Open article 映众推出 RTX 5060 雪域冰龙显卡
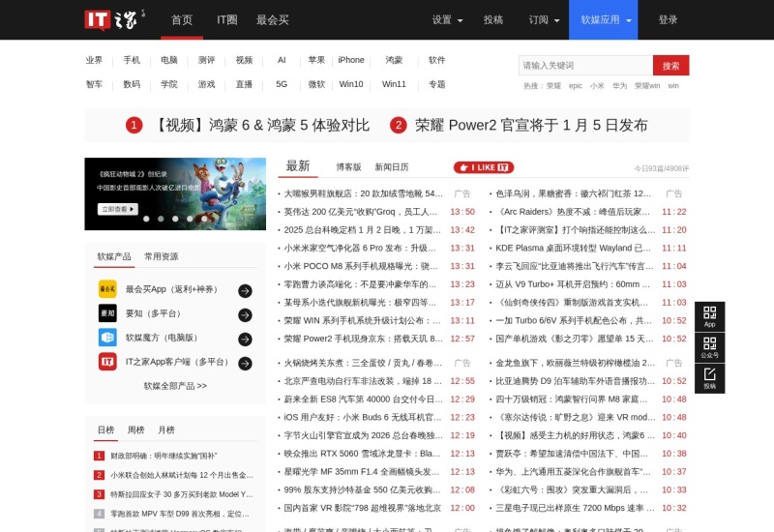This screenshot has width=774, height=532. (x=362, y=454)
